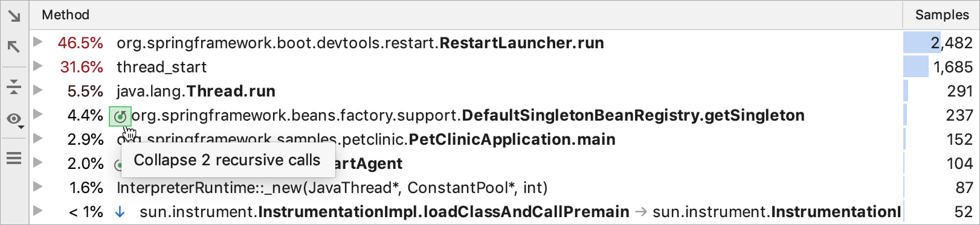Viewport: 980px width, 225px height.
Task: Expand the thread_start tree node
Action: (x=37, y=66)
